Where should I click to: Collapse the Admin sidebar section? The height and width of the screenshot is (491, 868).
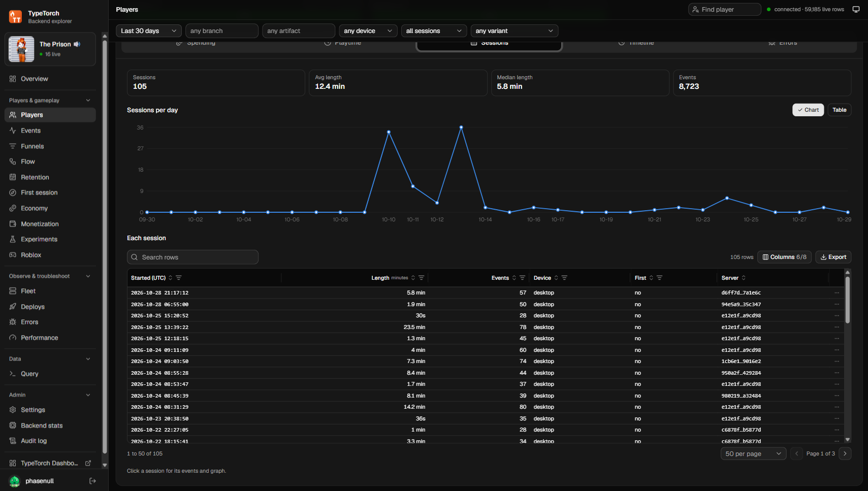(x=50, y=395)
